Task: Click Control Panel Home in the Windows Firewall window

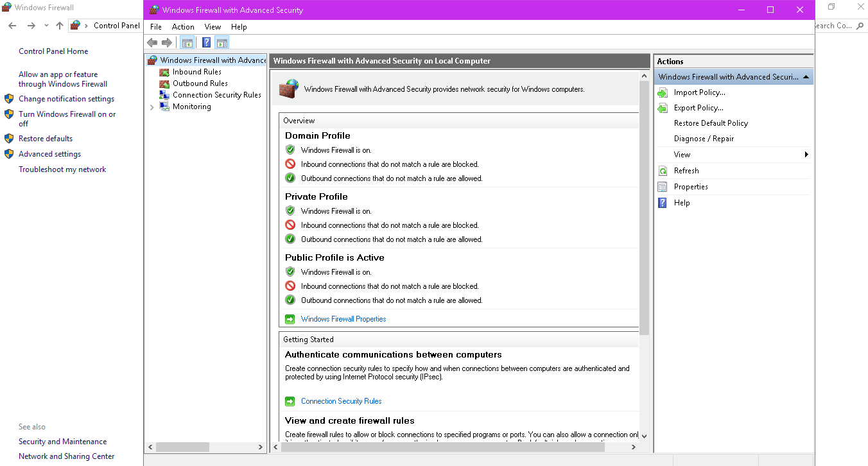Action: (x=53, y=51)
